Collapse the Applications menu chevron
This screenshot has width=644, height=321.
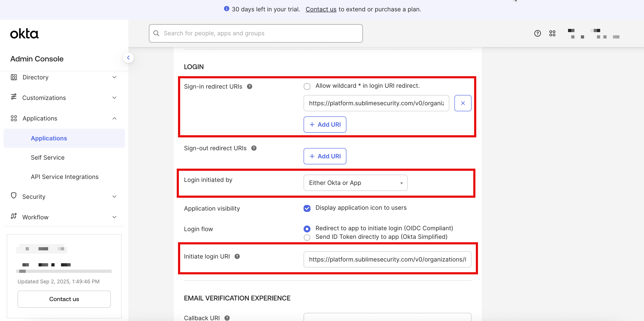pyautogui.click(x=114, y=118)
